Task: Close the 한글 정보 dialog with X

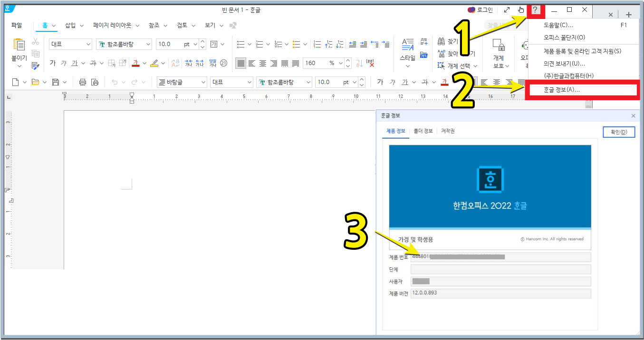Action: pos(633,116)
